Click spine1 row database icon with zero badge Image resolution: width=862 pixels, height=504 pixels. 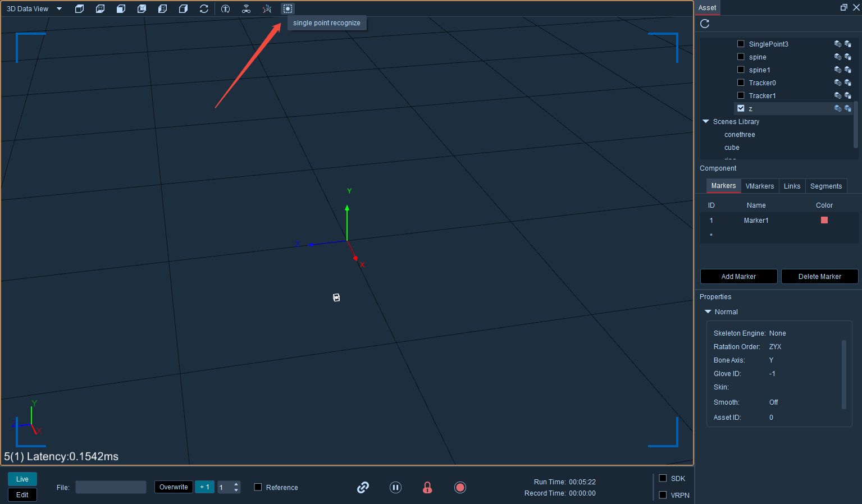[837, 70]
